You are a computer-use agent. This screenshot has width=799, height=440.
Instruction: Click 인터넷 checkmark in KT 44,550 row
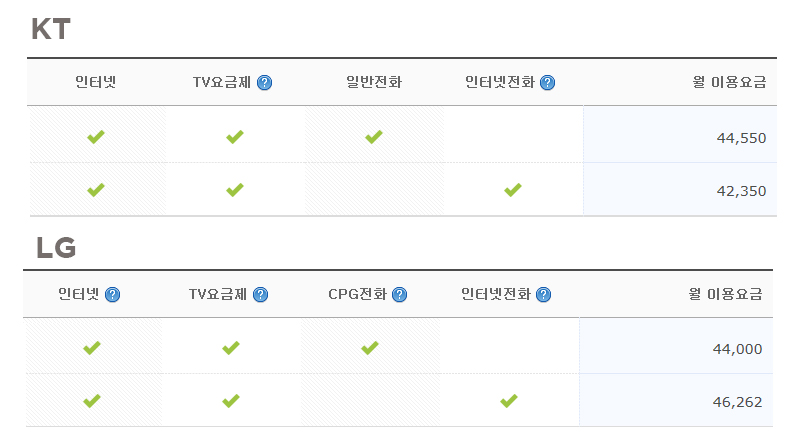coord(96,137)
